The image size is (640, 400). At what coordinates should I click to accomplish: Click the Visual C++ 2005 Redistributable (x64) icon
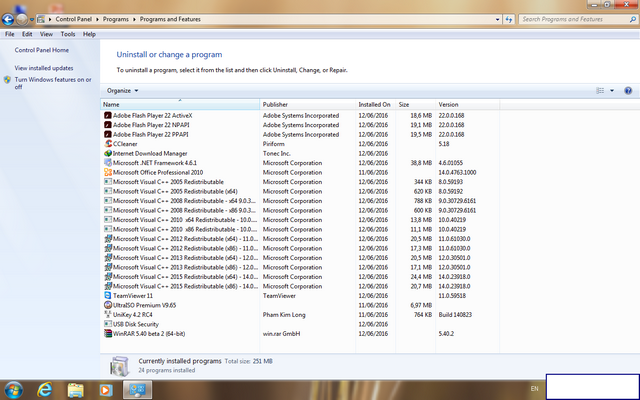coord(108,191)
